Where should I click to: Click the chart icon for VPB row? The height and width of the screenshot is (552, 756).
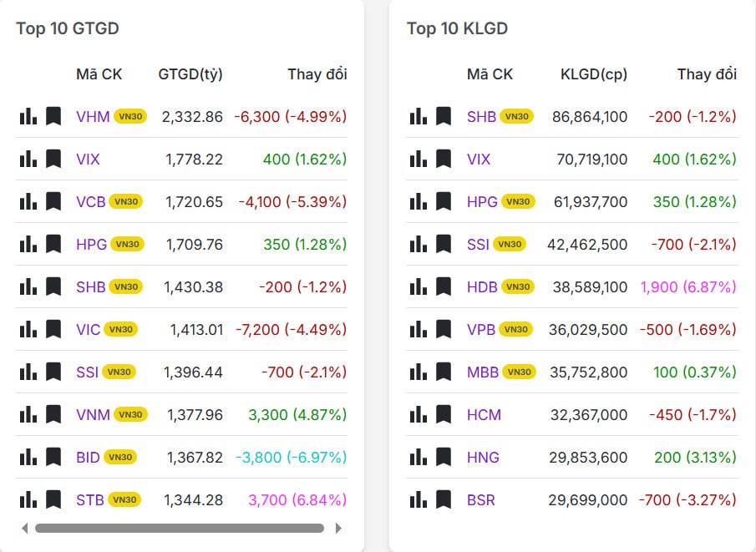(417, 329)
